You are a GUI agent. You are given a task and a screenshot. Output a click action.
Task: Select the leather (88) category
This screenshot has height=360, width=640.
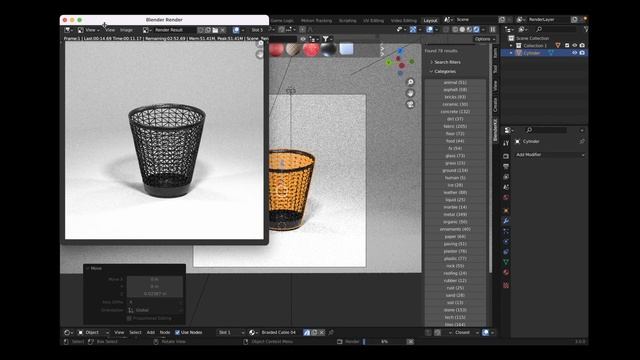click(455, 192)
